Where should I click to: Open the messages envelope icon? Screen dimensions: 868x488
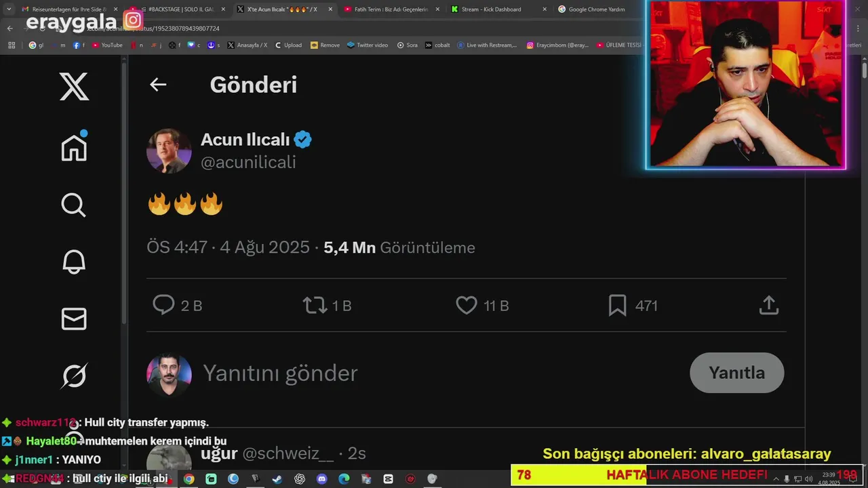click(x=74, y=319)
